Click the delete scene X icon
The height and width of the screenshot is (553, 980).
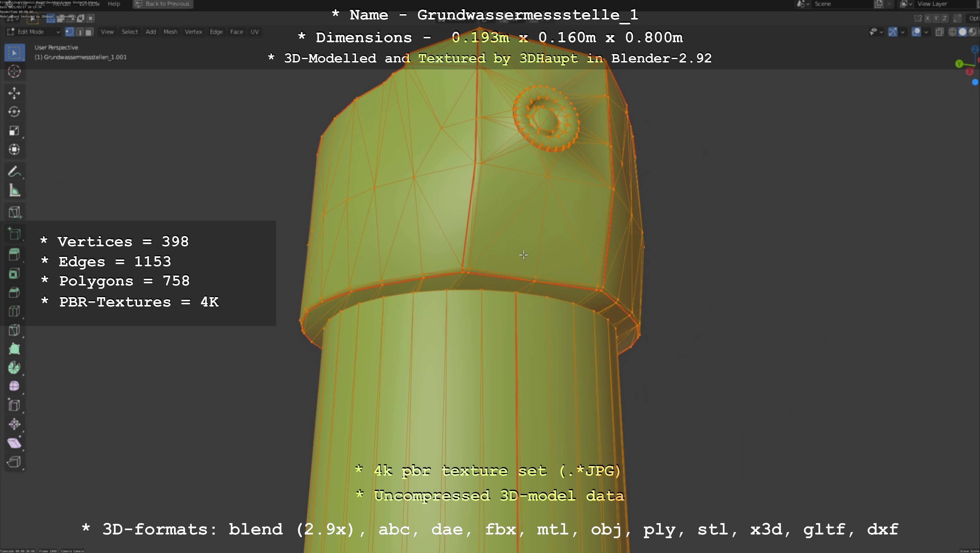pos(889,4)
